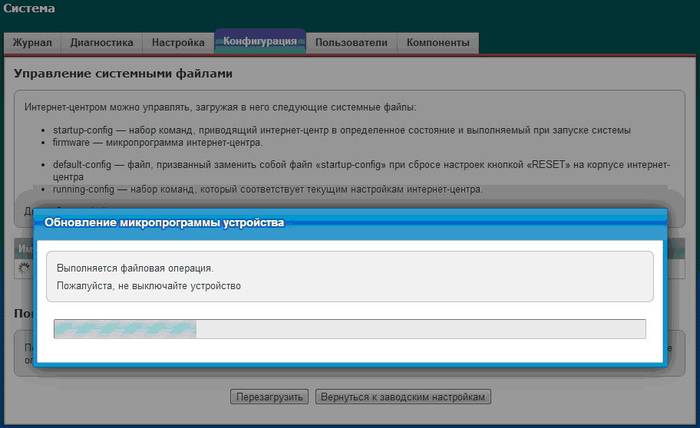Click the running-config list item
The image size is (700, 428).
(x=267, y=189)
